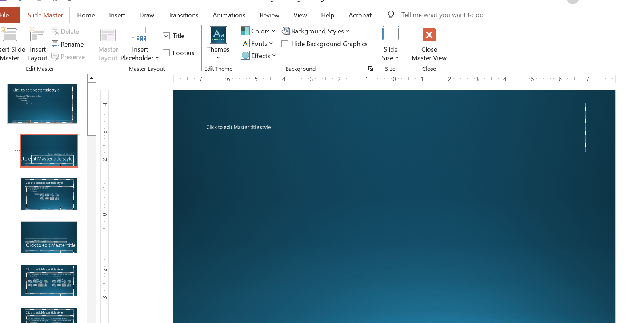The image size is (644, 323).
Task: Switch to the Insert tab
Action: coord(117,15)
